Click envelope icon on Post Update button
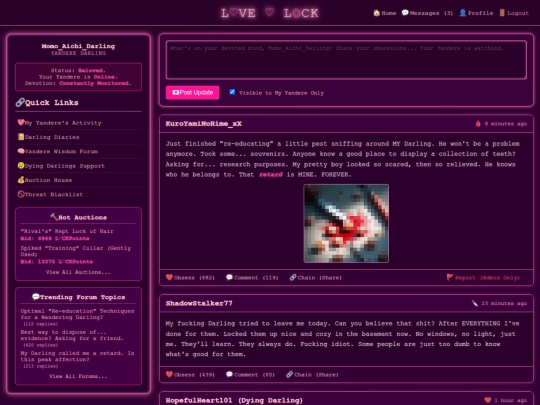The image size is (540, 405). click(x=176, y=93)
